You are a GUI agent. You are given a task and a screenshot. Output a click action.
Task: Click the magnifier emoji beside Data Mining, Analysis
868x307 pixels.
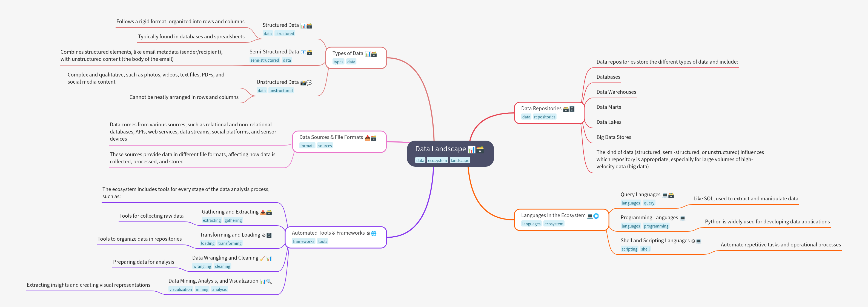269,281
